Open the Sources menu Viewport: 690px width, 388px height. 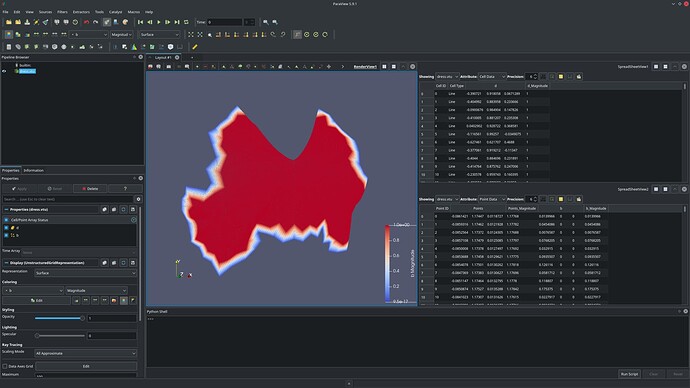pyautogui.click(x=45, y=12)
